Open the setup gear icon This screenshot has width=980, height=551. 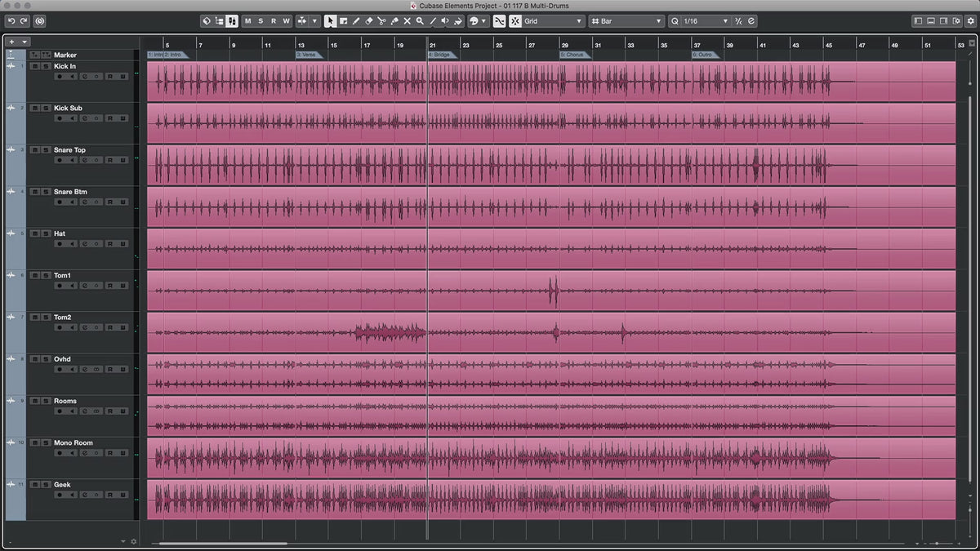coord(970,21)
